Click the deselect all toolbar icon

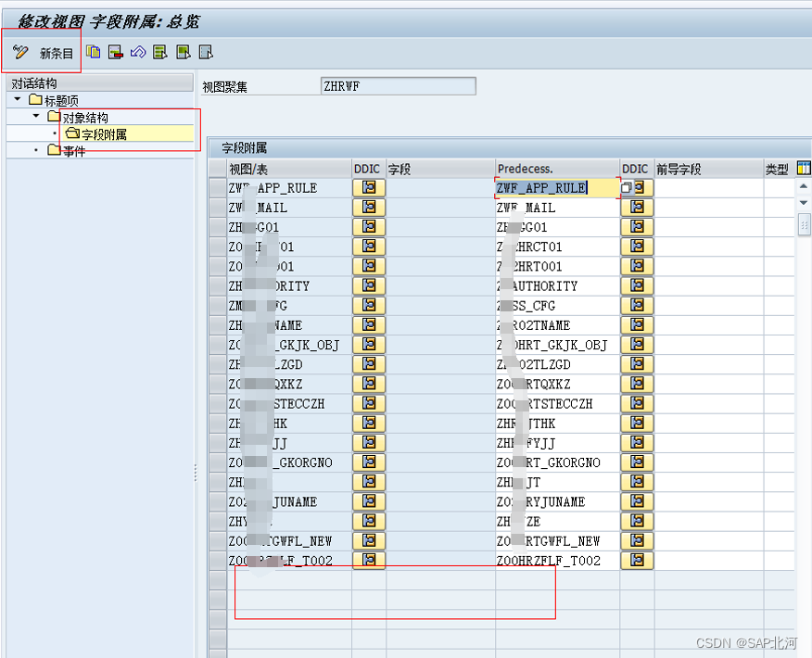coord(205,52)
